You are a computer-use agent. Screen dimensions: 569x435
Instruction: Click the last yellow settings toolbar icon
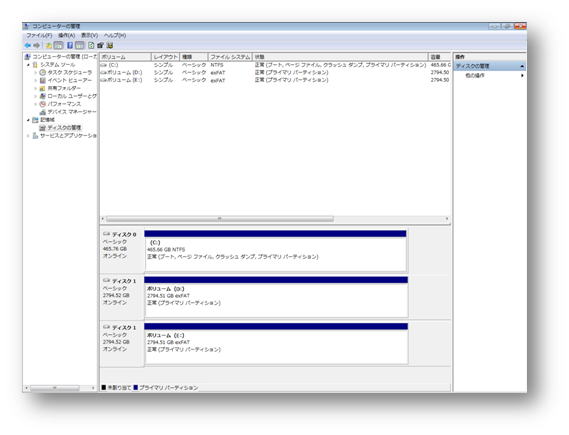(110, 45)
